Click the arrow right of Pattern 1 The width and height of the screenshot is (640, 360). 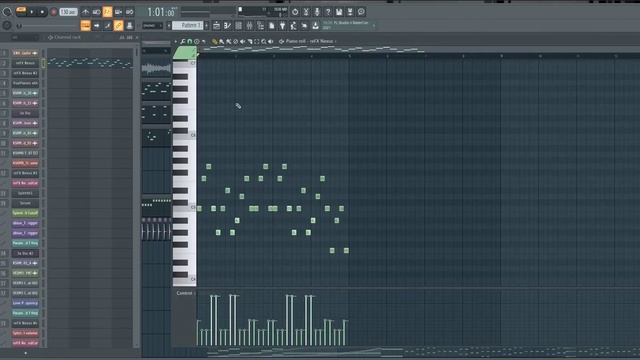207,26
